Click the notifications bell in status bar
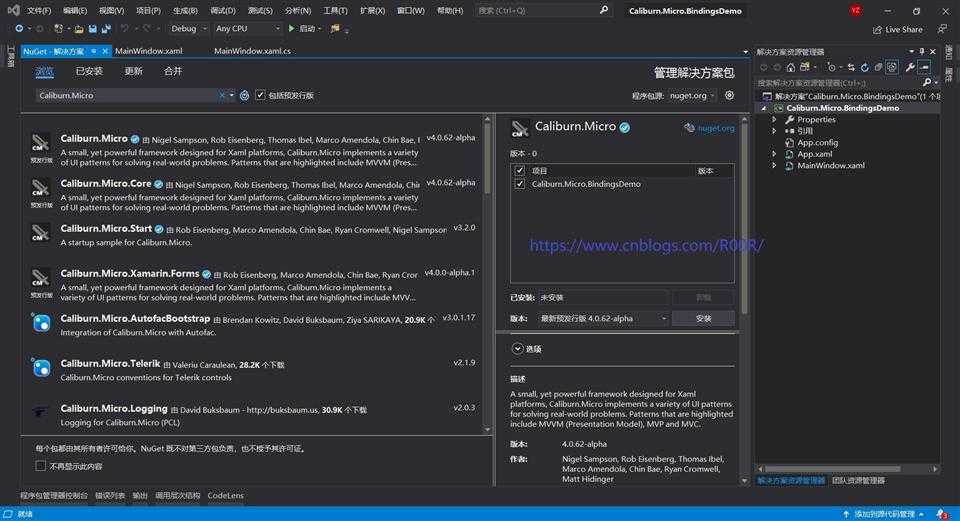Image resolution: width=960 pixels, height=521 pixels. [941, 514]
